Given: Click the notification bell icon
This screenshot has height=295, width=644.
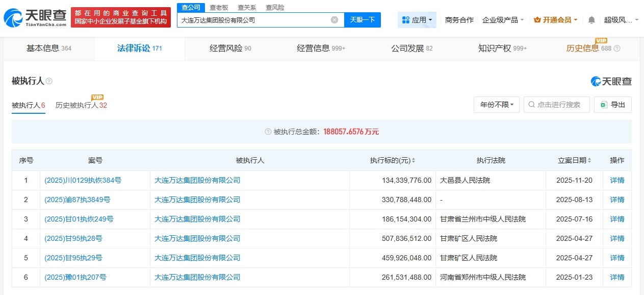Looking at the screenshot, I should [591, 19].
